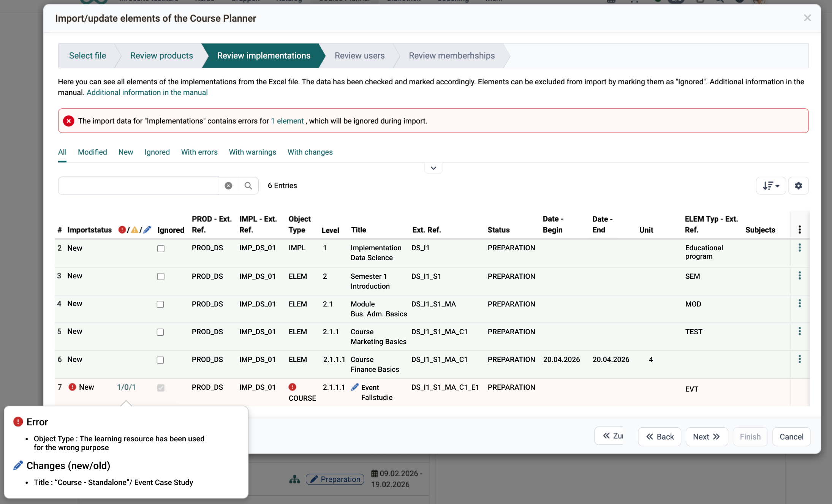The image size is (832, 504).
Task: Click the error icon in column header
Action: (x=122, y=230)
